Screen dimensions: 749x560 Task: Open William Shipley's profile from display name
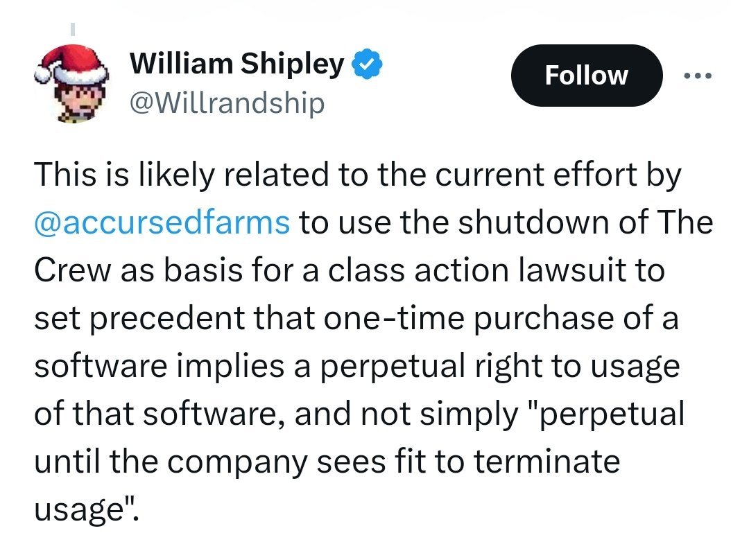coord(236,64)
